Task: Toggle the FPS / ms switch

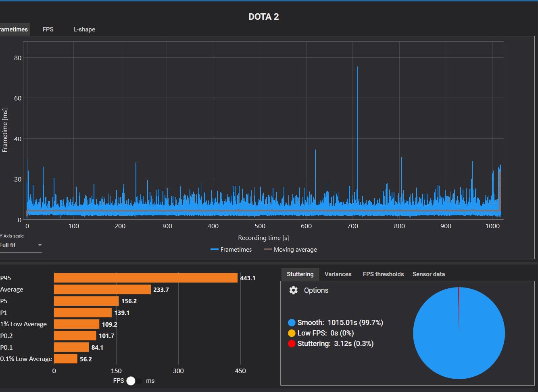Action: [x=134, y=381]
